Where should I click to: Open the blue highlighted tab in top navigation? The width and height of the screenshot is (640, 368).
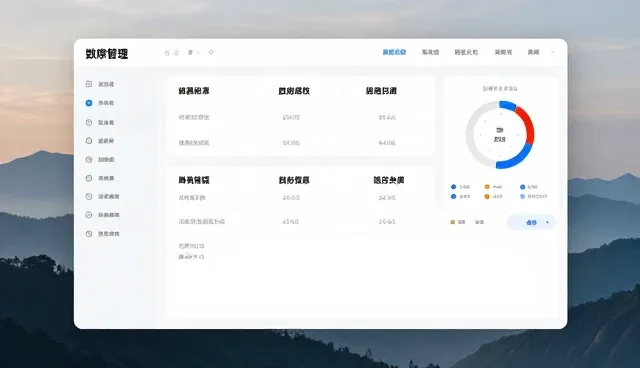tap(394, 52)
